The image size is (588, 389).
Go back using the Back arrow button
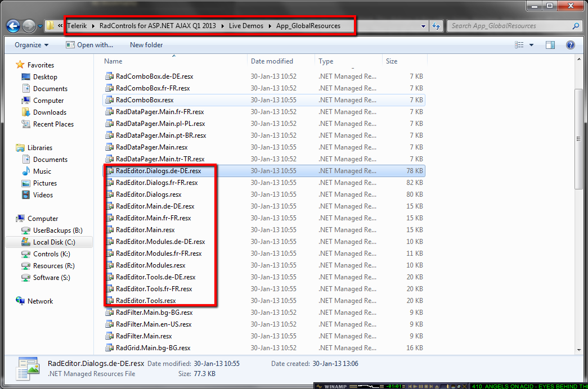pyautogui.click(x=13, y=26)
